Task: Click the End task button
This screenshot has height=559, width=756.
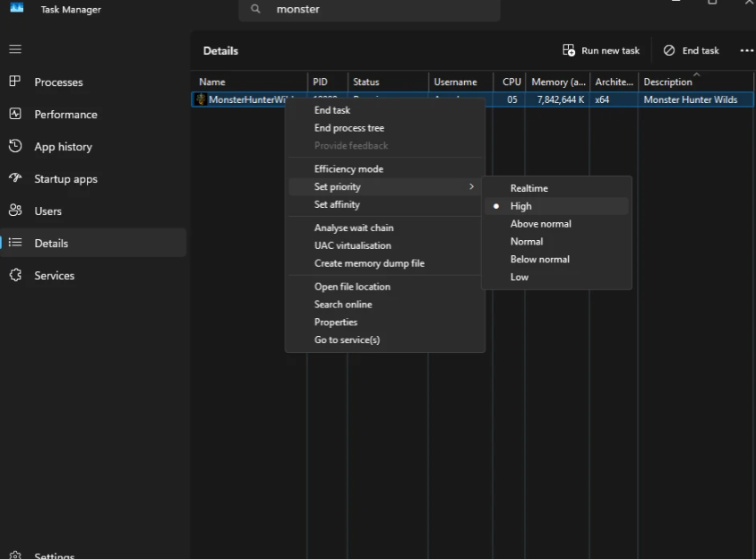Action: coord(692,50)
